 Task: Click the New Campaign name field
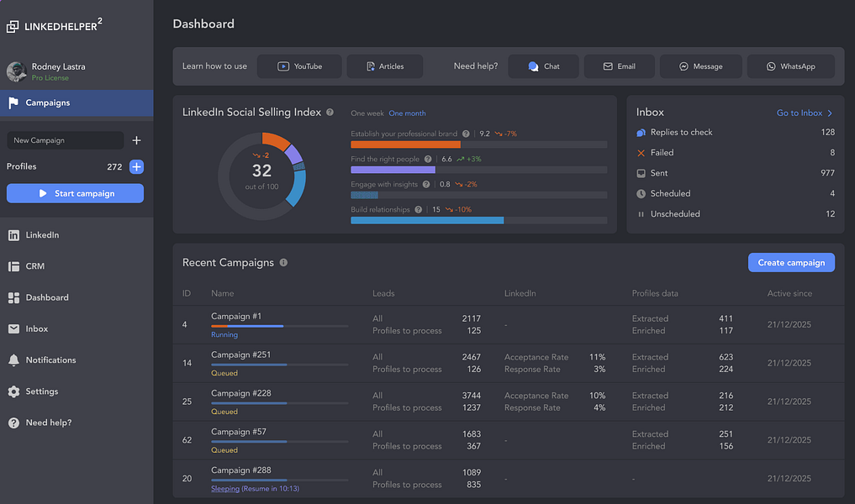pyautogui.click(x=66, y=140)
